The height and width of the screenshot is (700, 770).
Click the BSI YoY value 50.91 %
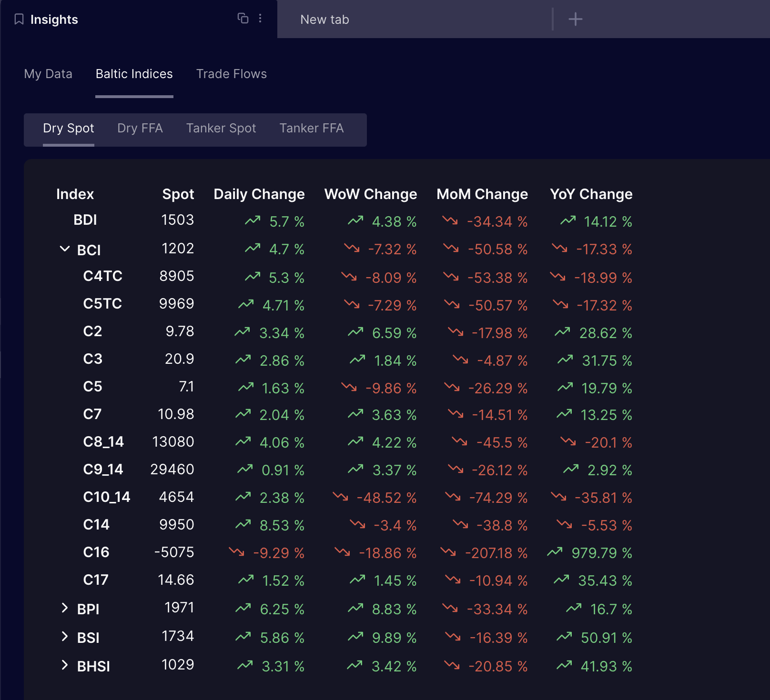[x=607, y=638]
